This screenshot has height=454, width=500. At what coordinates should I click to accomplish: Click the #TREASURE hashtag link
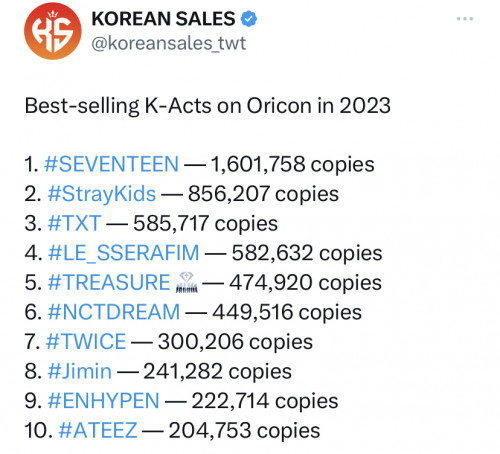109,283
